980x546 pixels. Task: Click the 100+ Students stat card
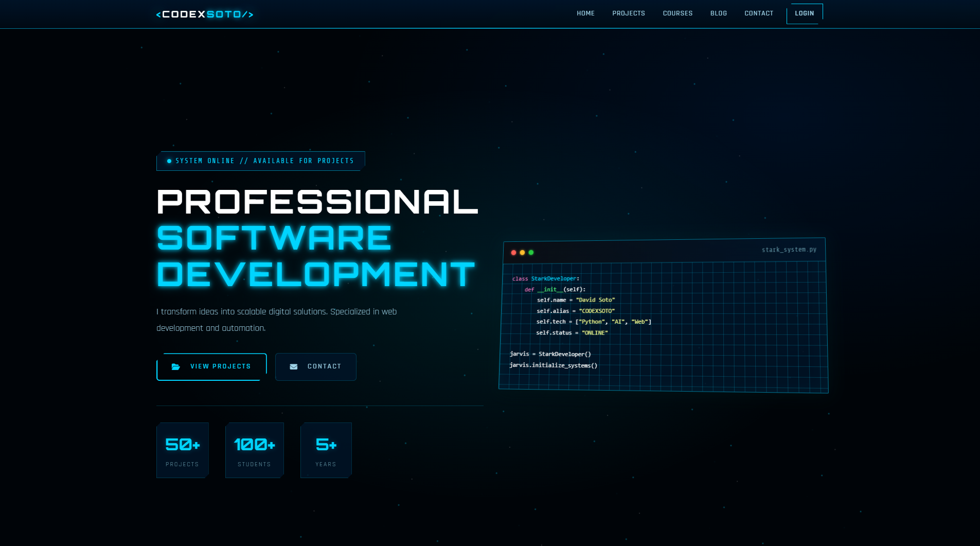[254, 450]
